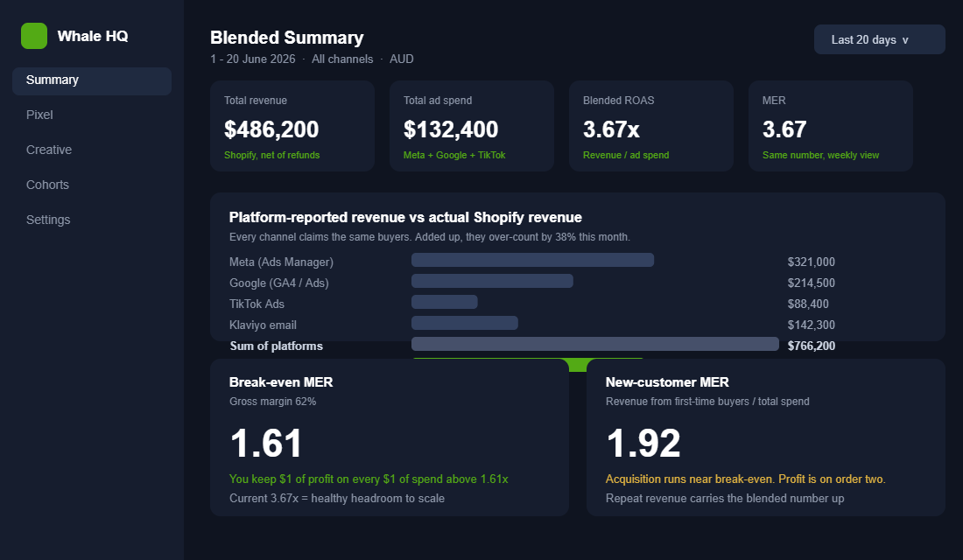Viewport: 963px width, 560px height.
Task: Click the Same number, weekly view note
Action: 820,156
